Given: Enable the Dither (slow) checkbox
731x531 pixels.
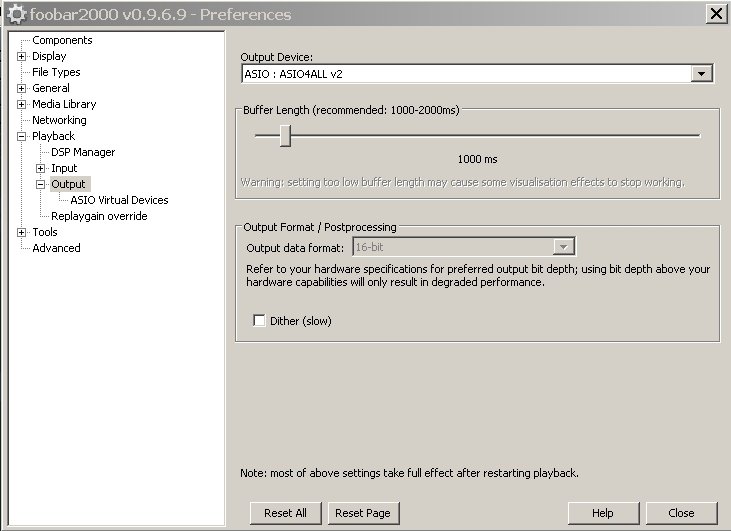Looking at the screenshot, I should click(x=259, y=321).
